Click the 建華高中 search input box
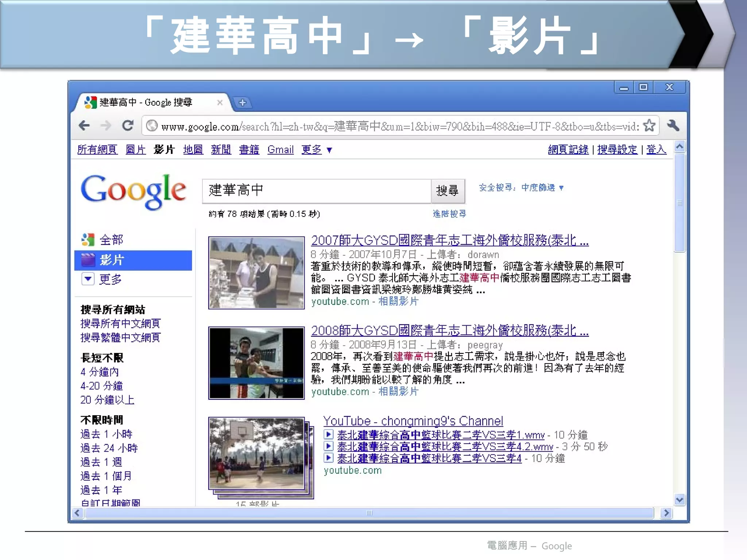The image size is (747, 560). [x=317, y=191]
